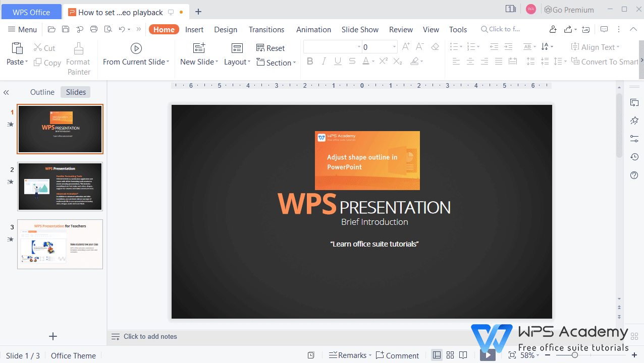
Task: Switch to Normal view in status bar
Action: coord(437,355)
